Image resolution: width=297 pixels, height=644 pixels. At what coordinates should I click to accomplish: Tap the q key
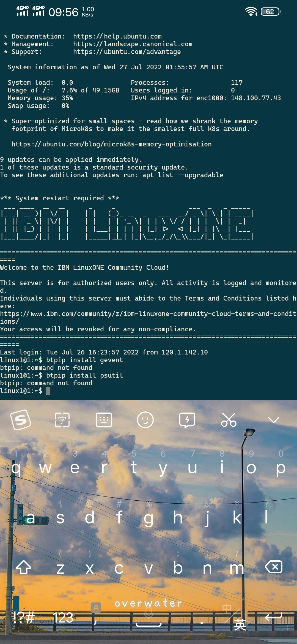(x=16, y=468)
